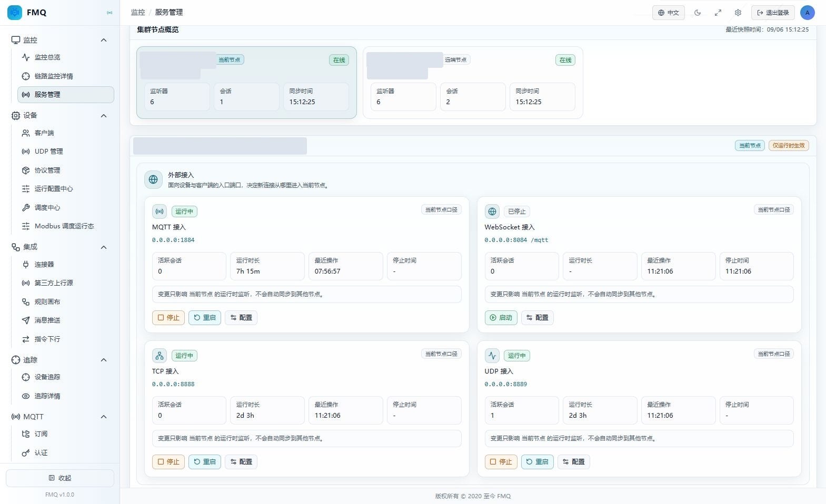
Task: Open 连接器 page
Action: [x=66, y=265]
